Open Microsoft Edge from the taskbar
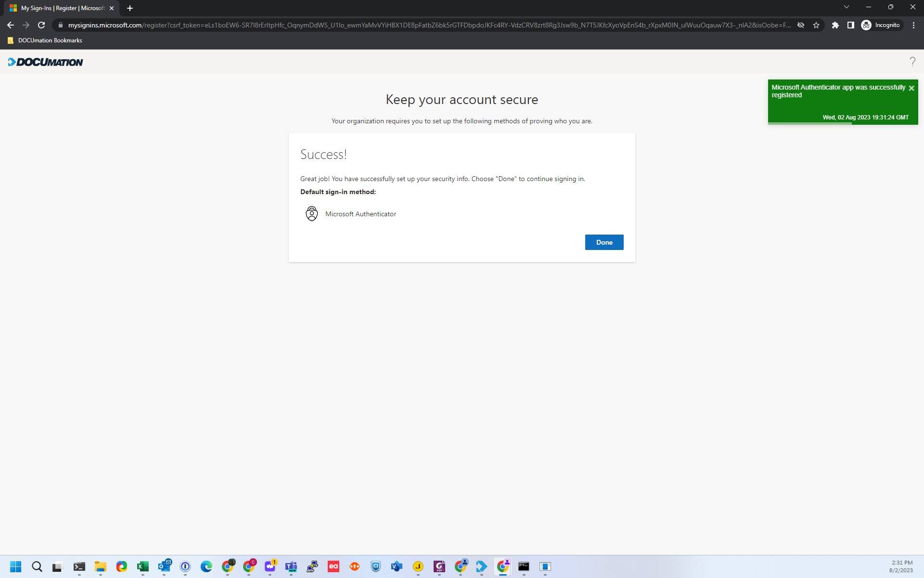The width and height of the screenshot is (924, 578). point(206,566)
